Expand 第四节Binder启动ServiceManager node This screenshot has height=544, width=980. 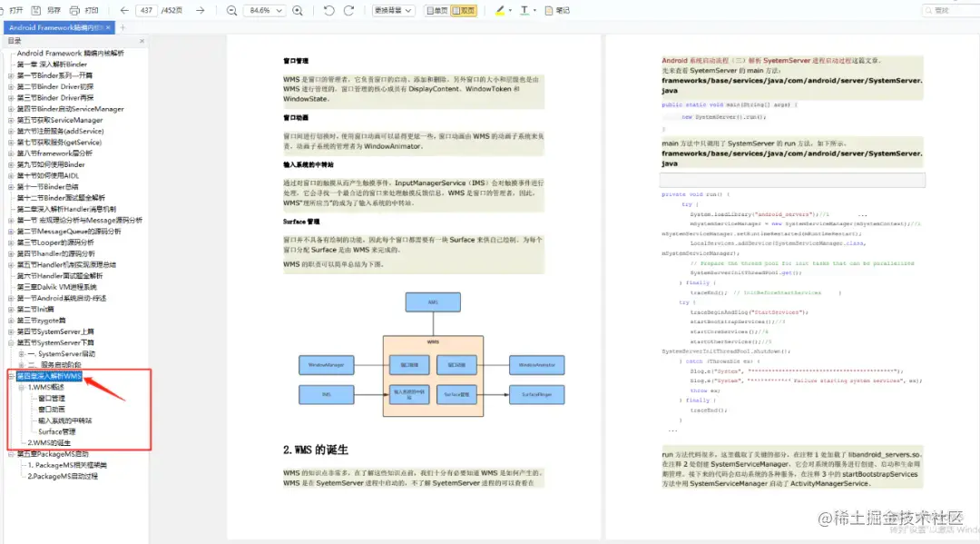tap(11, 109)
